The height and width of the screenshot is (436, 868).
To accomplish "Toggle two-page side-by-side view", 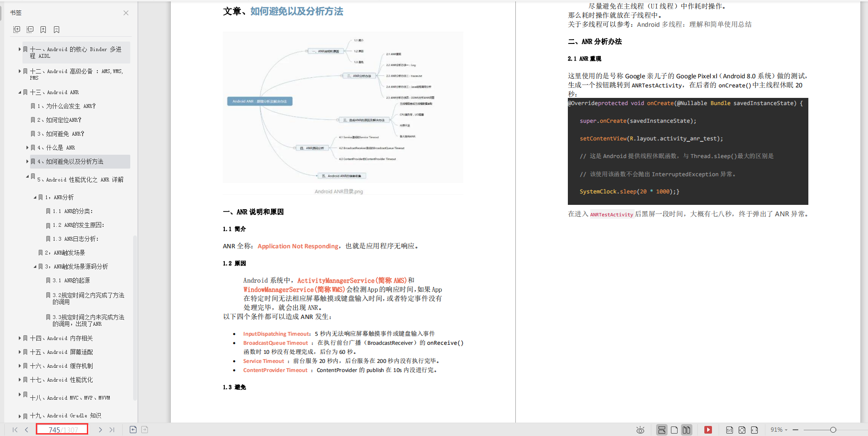I will pos(686,430).
